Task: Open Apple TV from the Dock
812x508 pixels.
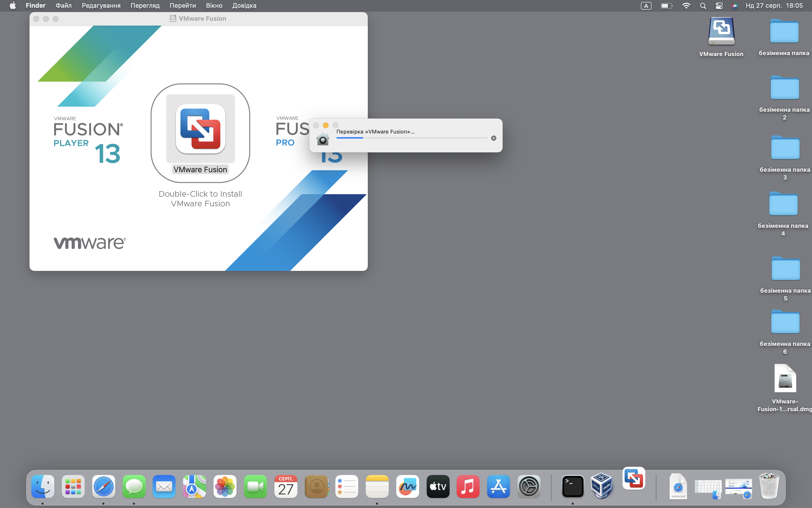Action: [438, 486]
